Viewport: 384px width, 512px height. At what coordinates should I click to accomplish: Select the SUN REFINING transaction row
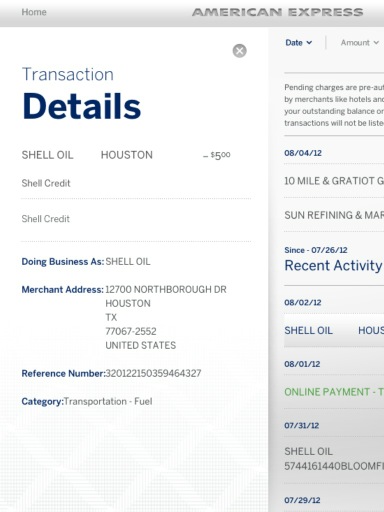click(x=334, y=215)
